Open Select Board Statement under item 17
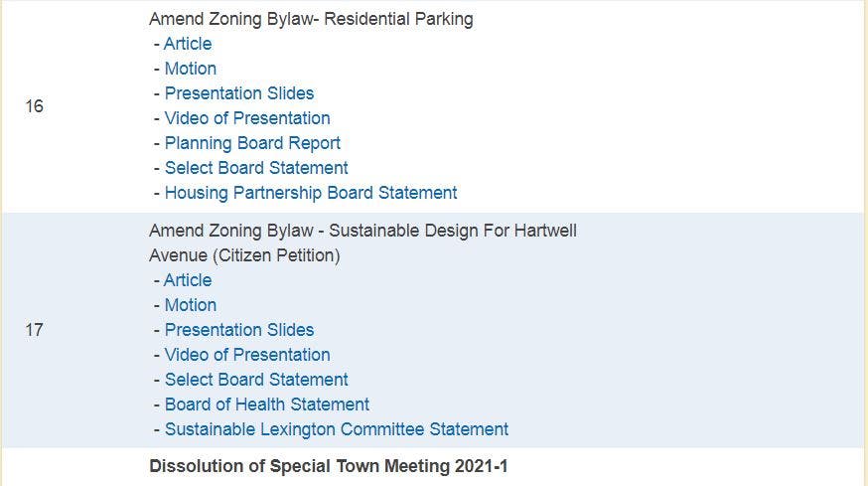 (256, 380)
